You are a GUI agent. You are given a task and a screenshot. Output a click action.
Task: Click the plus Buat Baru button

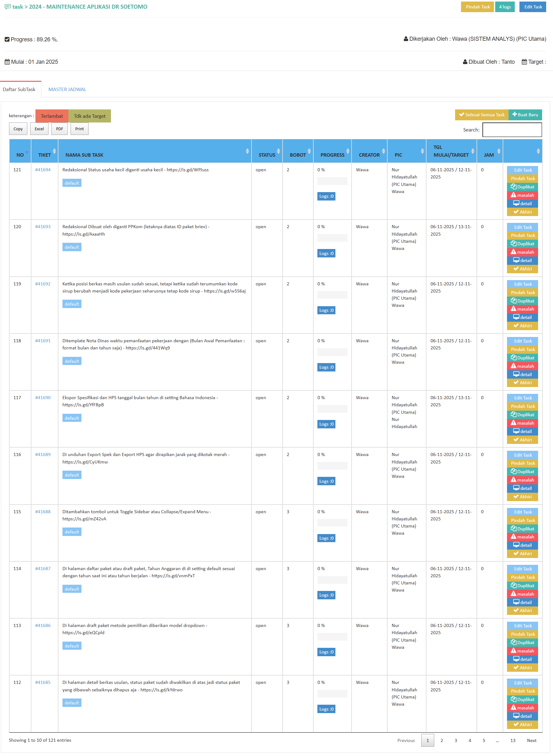pyautogui.click(x=525, y=115)
